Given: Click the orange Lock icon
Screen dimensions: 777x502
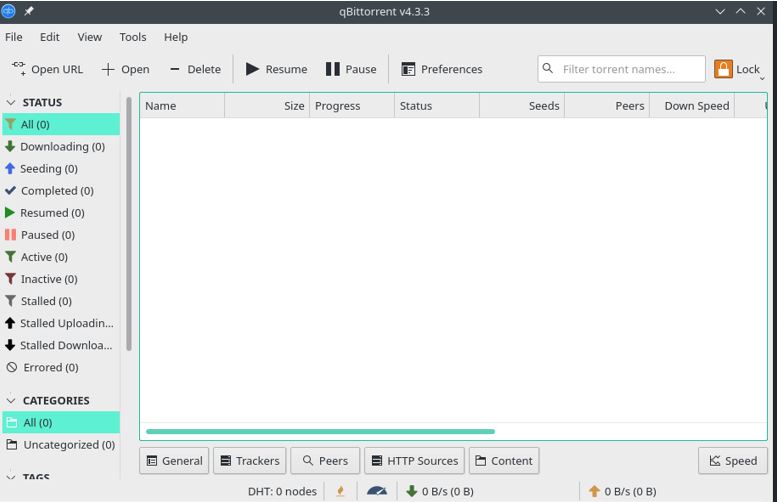Looking at the screenshot, I should point(723,69).
